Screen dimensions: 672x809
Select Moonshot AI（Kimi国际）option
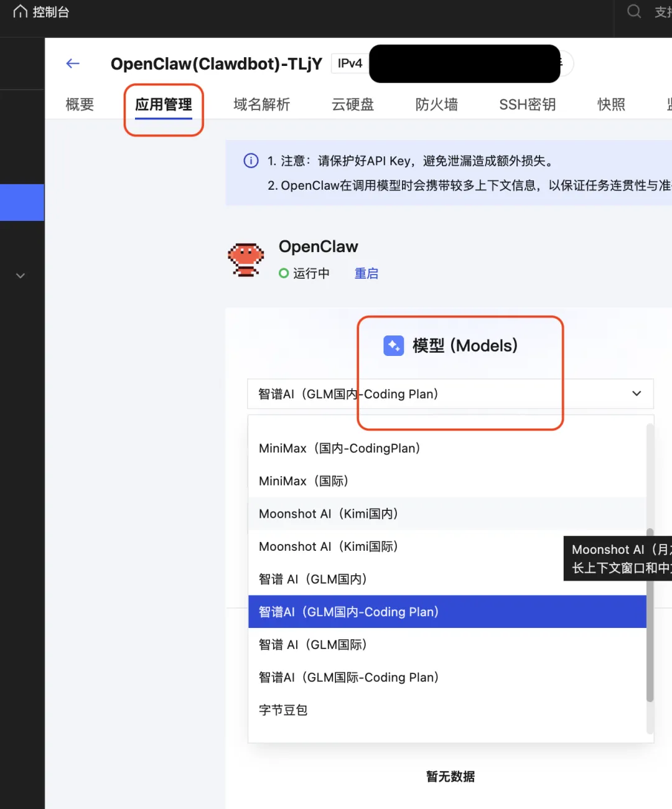pos(447,546)
